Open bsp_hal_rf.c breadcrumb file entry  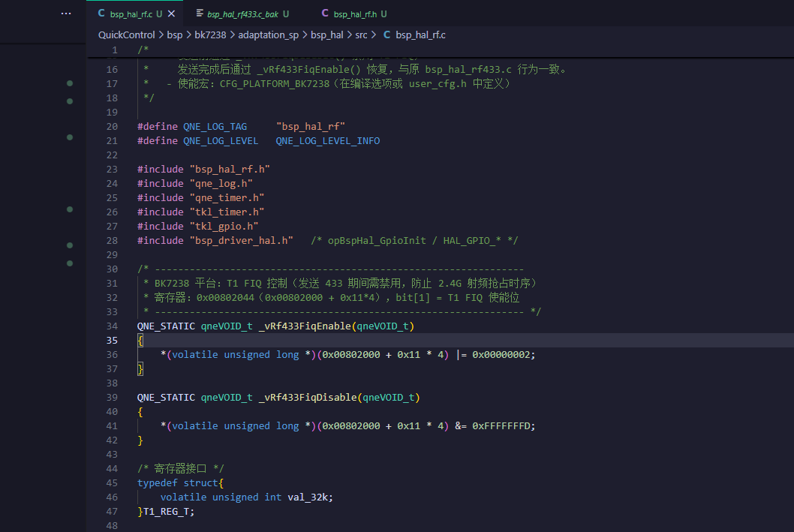click(420, 35)
